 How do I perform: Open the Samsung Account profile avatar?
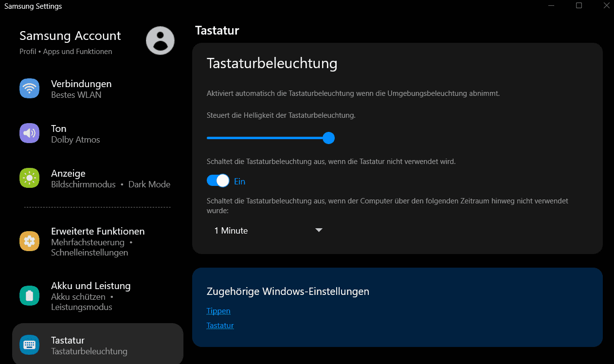click(160, 40)
